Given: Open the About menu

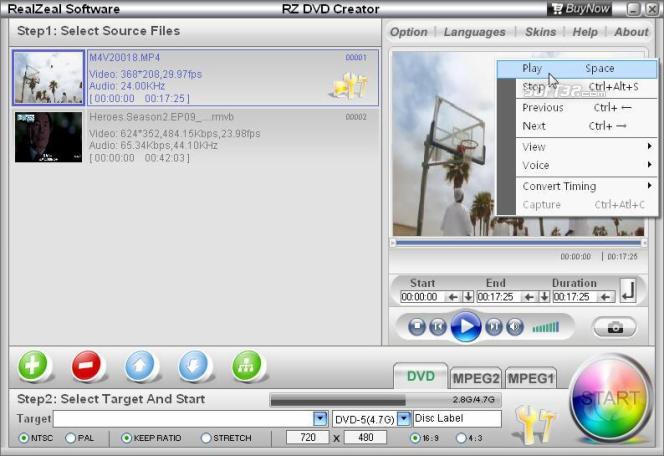Looking at the screenshot, I should tap(631, 32).
